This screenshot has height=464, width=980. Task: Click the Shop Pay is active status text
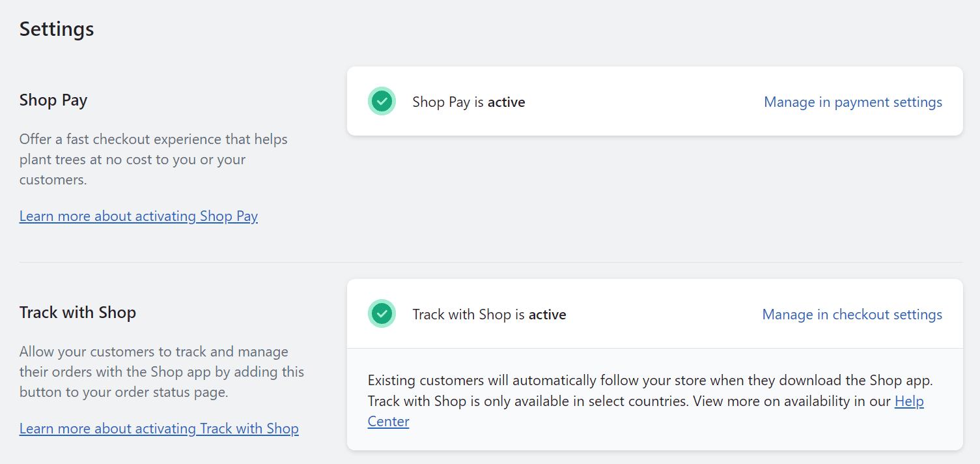pyautogui.click(x=468, y=102)
